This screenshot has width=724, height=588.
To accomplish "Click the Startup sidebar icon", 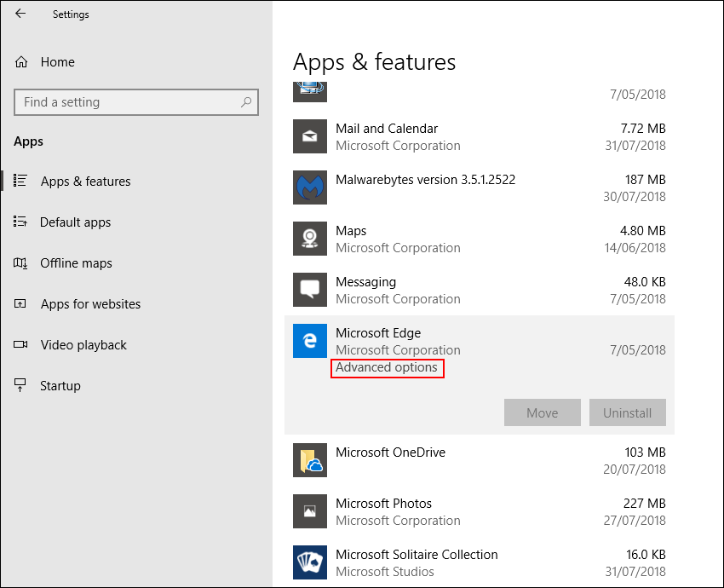I will click(x=20, y=385).
